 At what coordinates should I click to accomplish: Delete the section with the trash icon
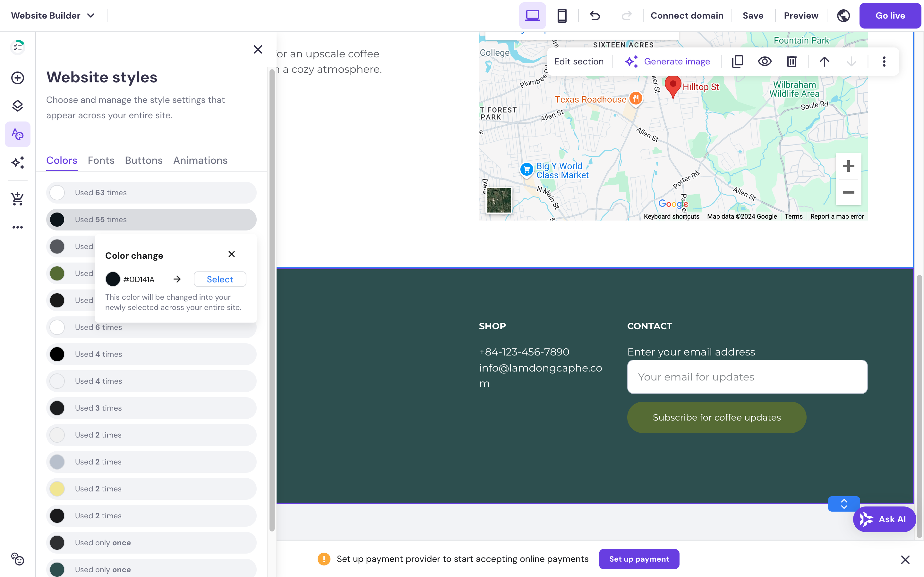[x=791, y=61]
